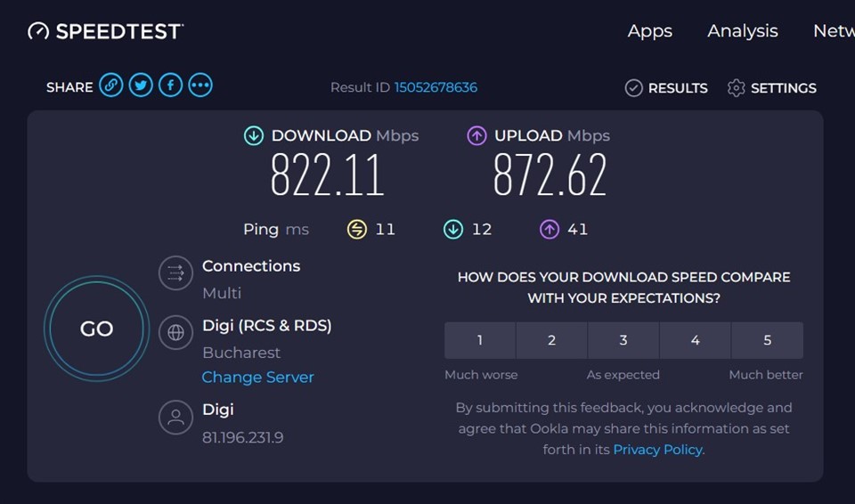Open the Privacy Policy link
Image resolution: width=855 pixels, height=504 pixels.
coord(658,450)
